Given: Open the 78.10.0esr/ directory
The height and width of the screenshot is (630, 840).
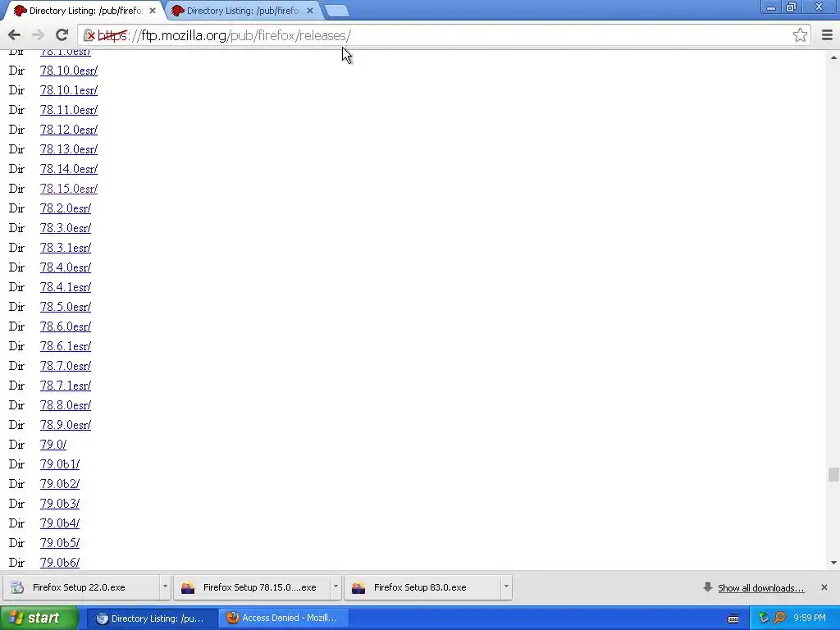Looking at the screenshot, I should click(x=69, y=71).
